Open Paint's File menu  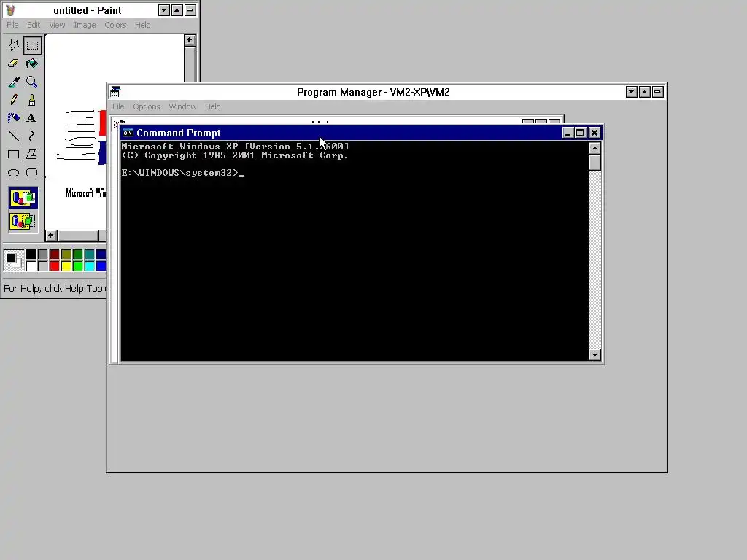coord(12,25)
